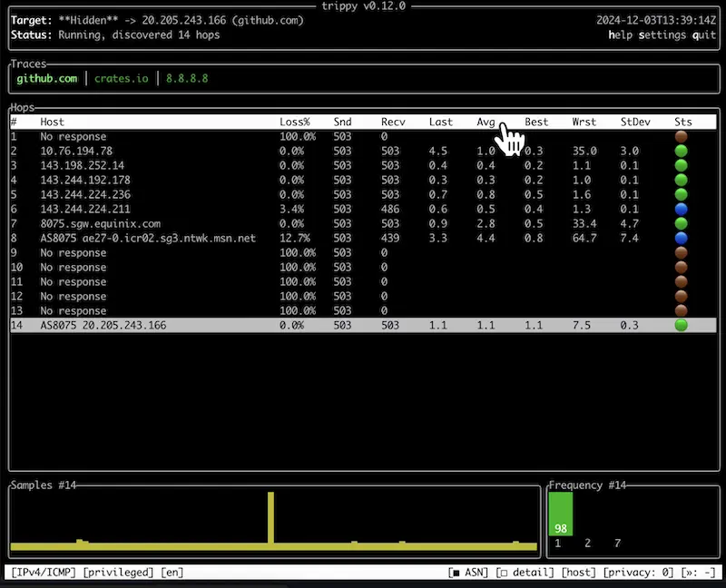This screenshot has height=588, width=726.
Task: Click quit in the header
Action: coord(704,34)
